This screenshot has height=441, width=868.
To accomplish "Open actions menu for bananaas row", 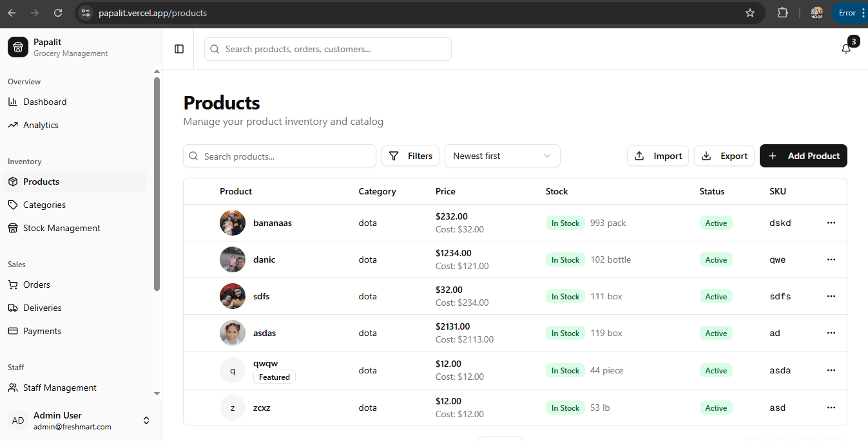I will 831,223.
